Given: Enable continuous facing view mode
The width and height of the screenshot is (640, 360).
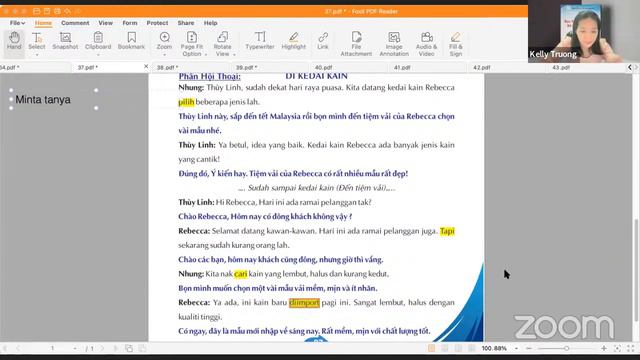Looking at the screenshot, I should 472,348.
